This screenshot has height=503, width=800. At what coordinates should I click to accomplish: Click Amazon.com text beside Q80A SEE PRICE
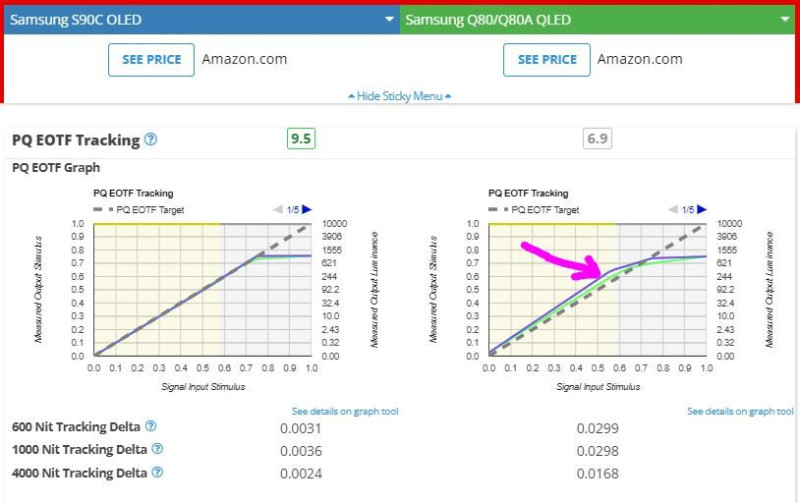(x=640, y=59)
